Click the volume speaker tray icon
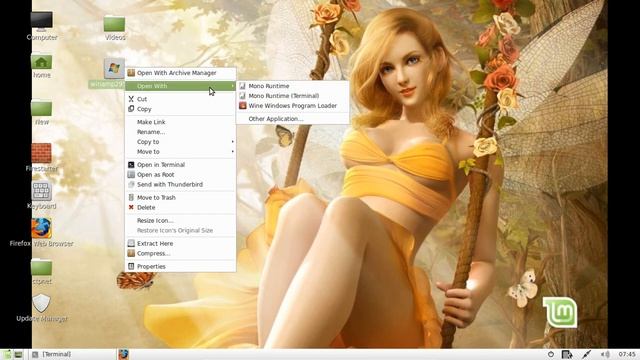640x360 pixels. [605, 354]
